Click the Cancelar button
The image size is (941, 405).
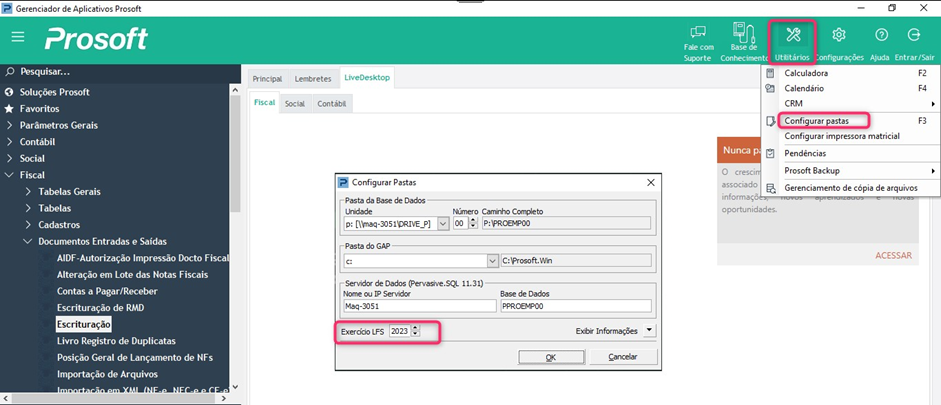(623, 356)
